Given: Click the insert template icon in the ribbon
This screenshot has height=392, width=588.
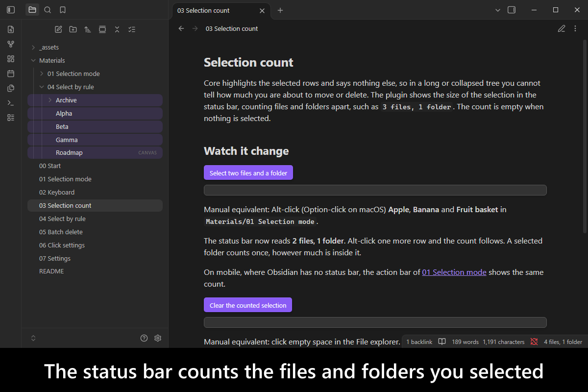Looking at the screenshot, I should (11, 88).
